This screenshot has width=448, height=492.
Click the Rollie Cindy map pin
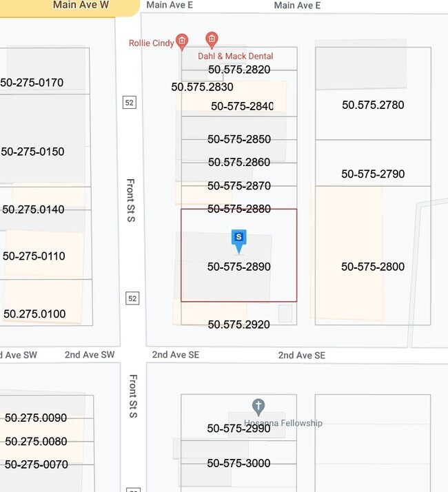(x=182, y=41)
